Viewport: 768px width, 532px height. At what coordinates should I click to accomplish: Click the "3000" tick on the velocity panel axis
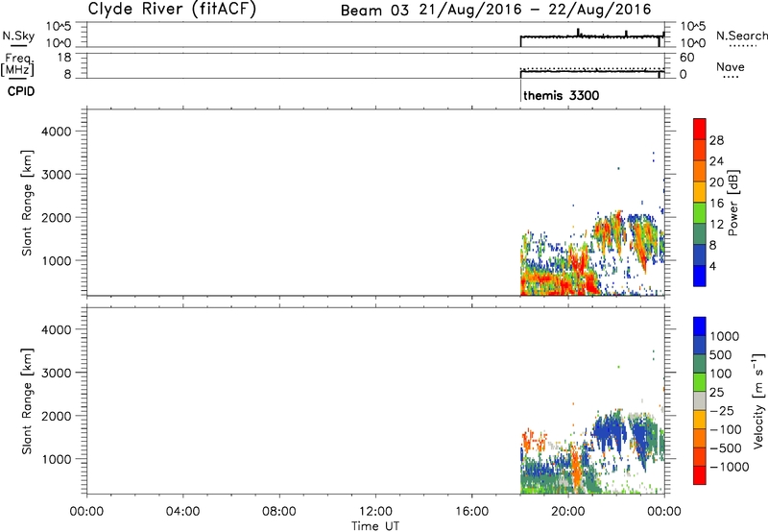tap(57, 373)
